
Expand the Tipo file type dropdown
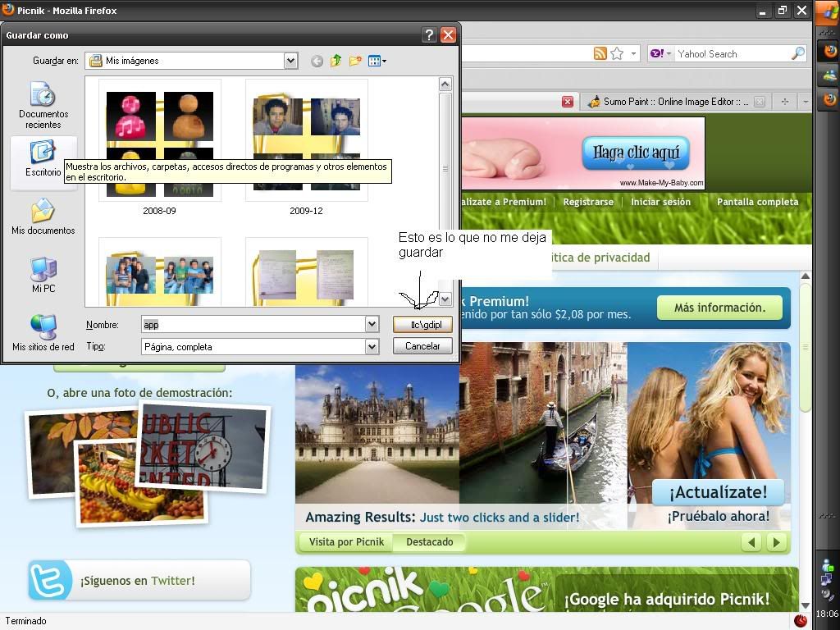[x=372, y=347]
